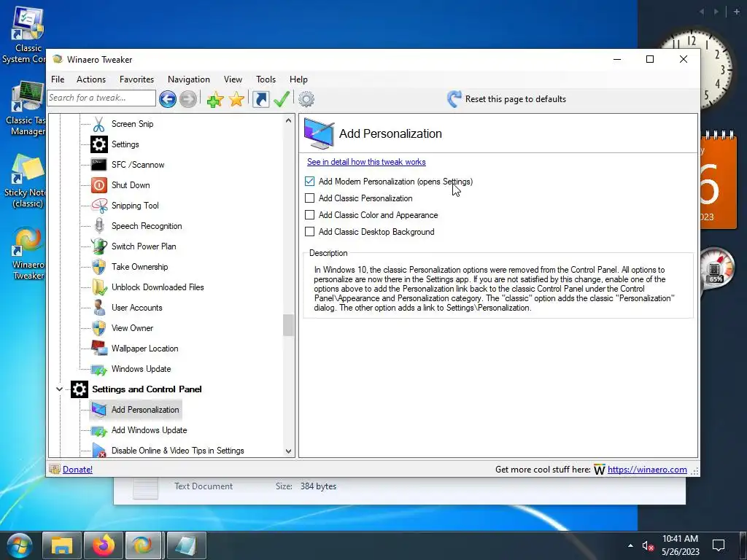Click the tree panel scrollbar thumb
Screen dimensions: 747x560
point(288,325)
